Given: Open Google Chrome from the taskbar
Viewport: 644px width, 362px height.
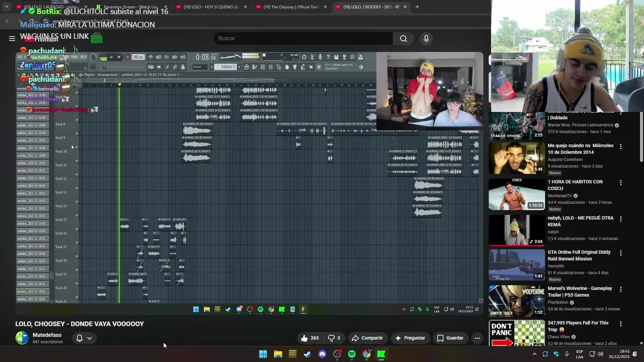Looking at the screenshot, I should 367,354.
